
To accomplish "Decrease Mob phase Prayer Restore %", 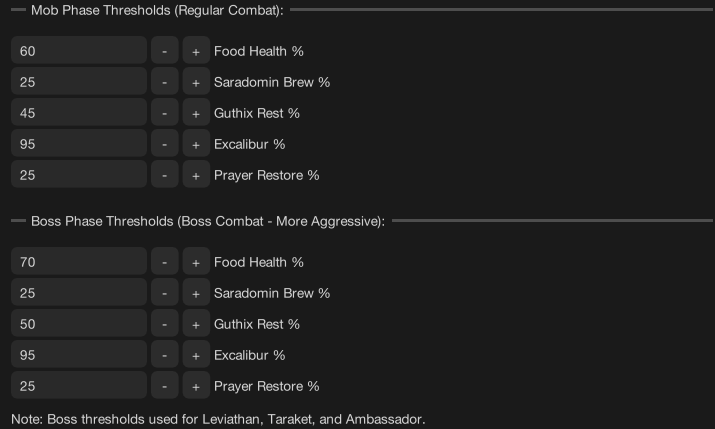I will 164,175.
